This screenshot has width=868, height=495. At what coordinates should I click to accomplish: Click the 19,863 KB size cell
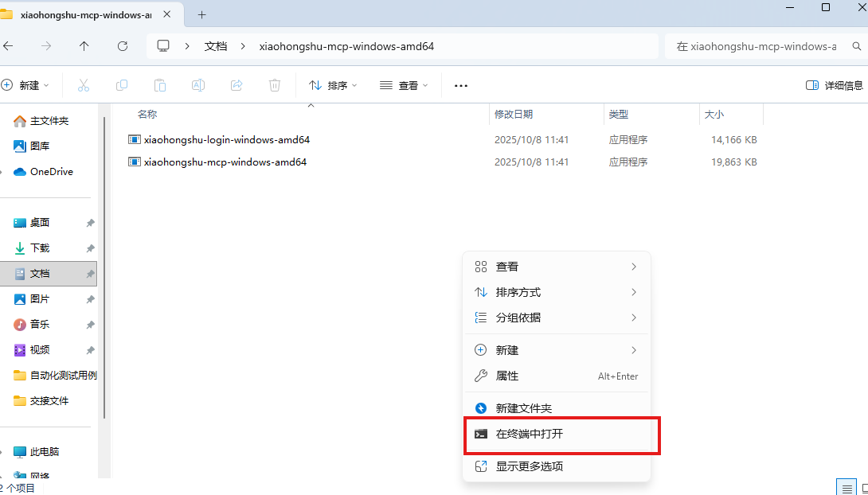click(734, 162)
